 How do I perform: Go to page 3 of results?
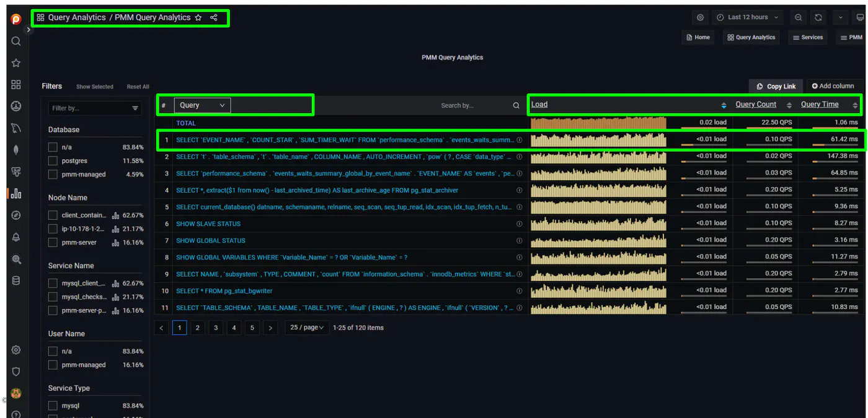click(216, 328)
